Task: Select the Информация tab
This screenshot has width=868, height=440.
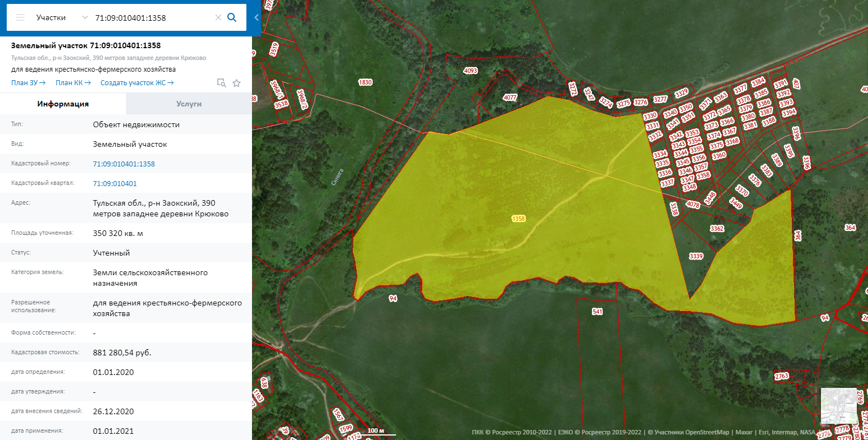Action: (x=63, y=104)
